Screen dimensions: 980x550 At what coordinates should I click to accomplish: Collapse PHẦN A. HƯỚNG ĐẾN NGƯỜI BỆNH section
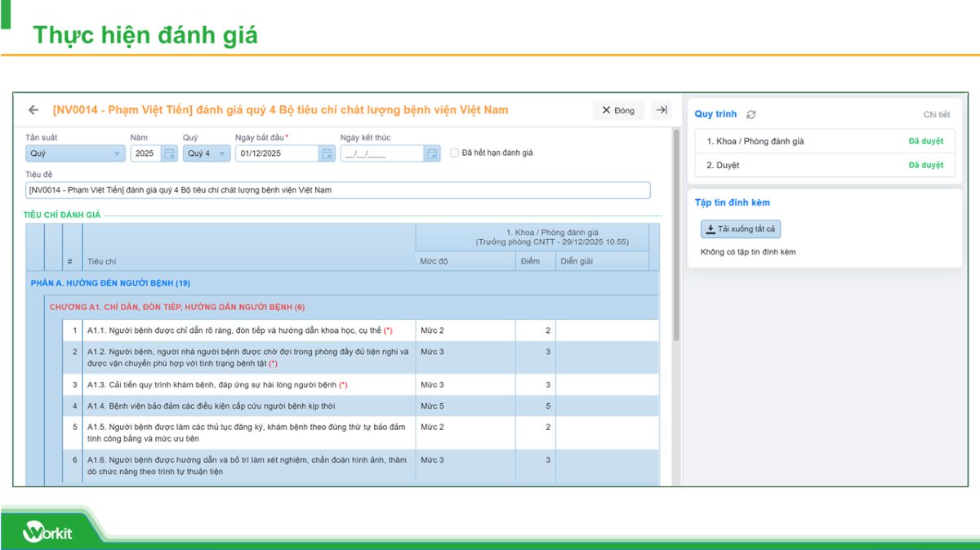coord(109,283)
